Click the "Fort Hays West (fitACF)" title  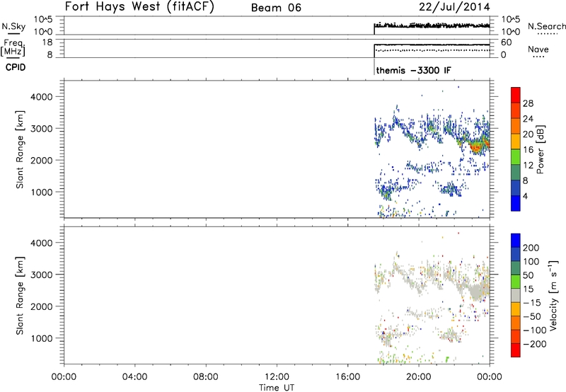139,6
